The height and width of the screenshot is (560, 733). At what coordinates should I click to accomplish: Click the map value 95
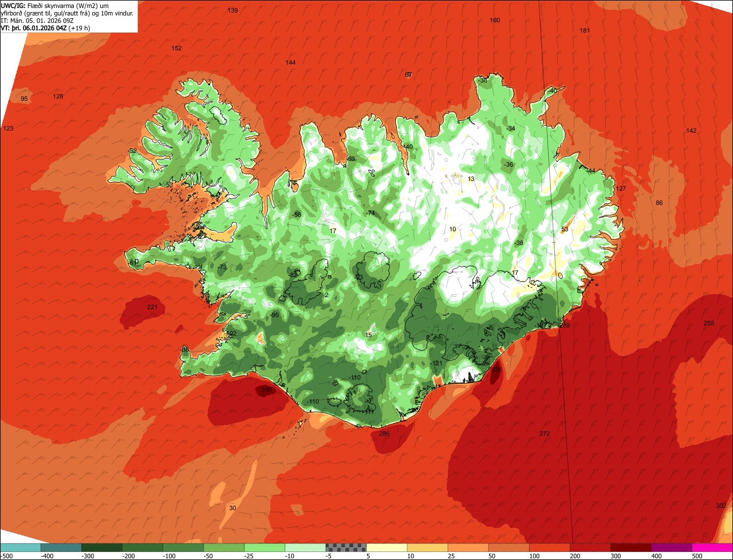pos(24,98)
